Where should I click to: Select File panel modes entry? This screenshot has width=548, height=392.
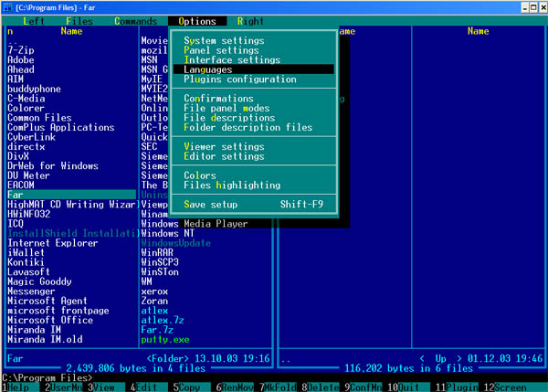227,108
